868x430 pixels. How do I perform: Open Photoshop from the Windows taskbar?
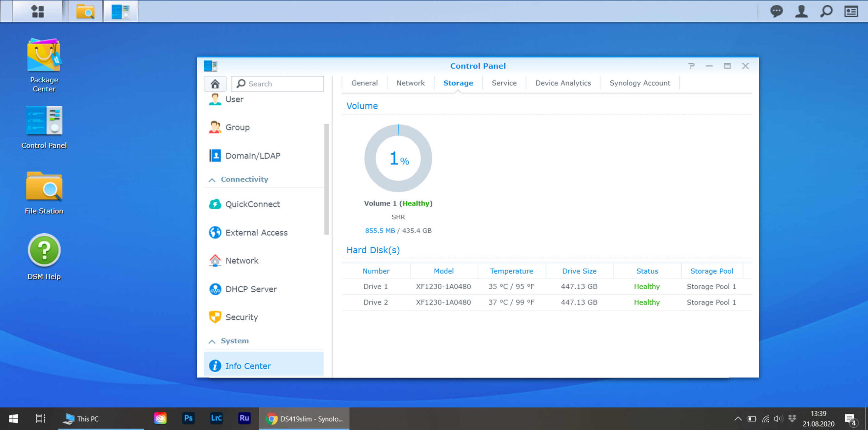coord(188,418)
